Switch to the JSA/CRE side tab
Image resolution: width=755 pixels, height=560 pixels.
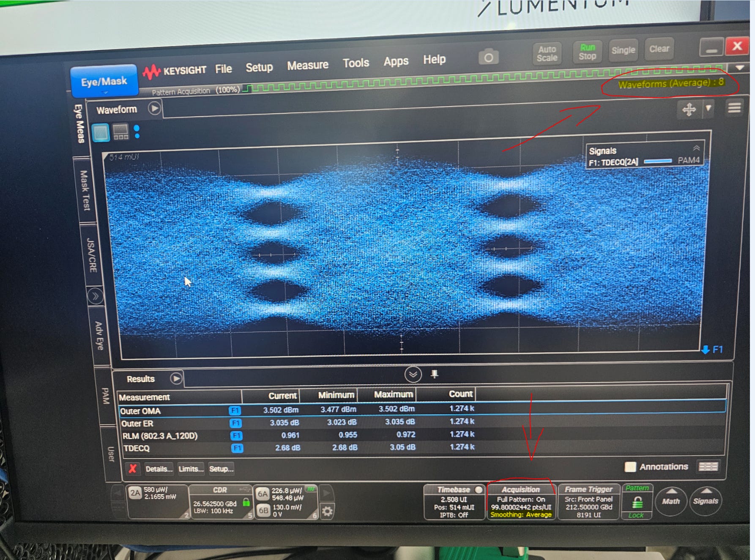coord(92,255)
